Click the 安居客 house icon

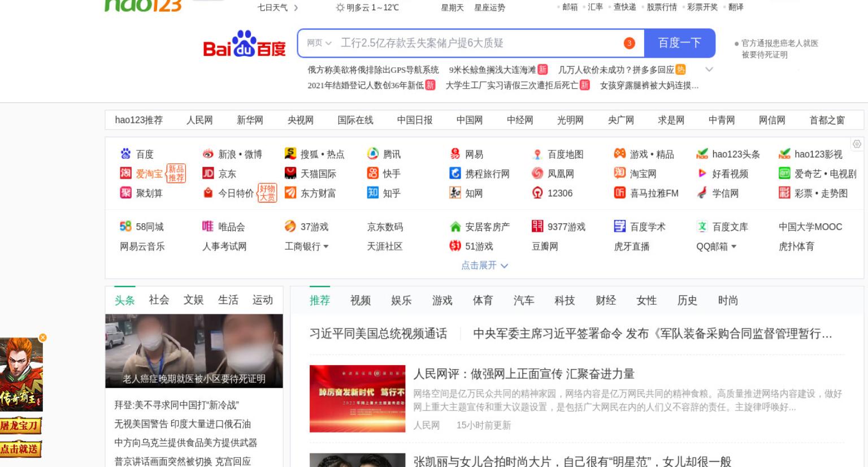pos(455,226)
